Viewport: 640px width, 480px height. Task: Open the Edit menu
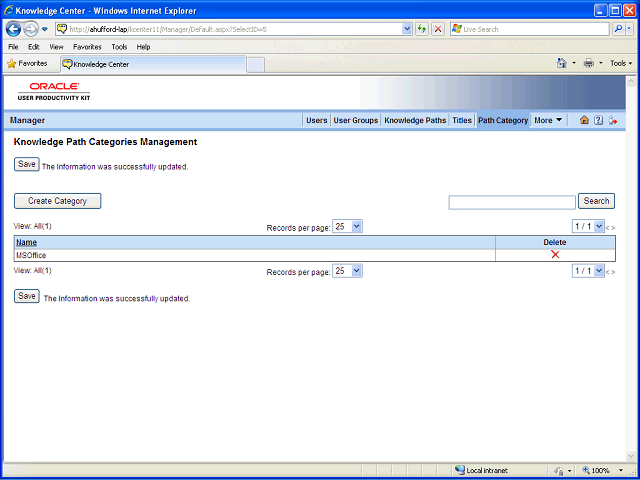pyautogui.click(x=33, y=47)
